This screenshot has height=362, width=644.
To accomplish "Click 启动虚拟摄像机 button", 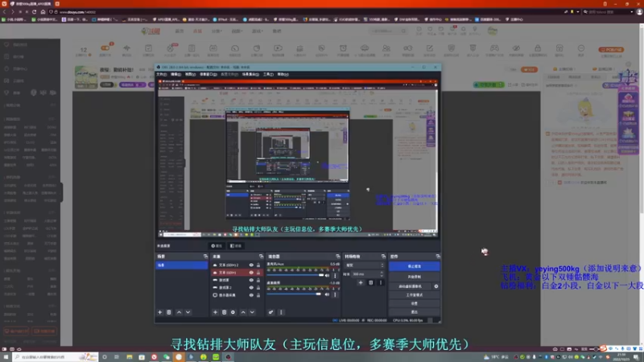I will tap(410, 286).
